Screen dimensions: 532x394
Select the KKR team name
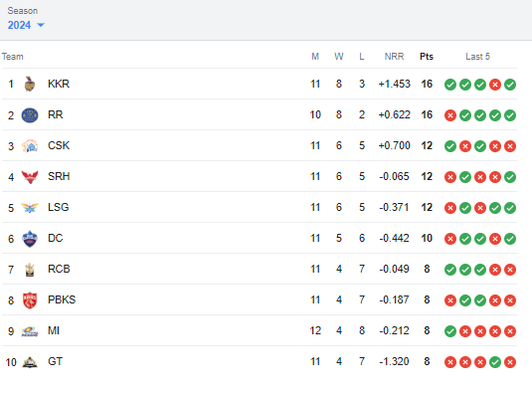point(59,84)
